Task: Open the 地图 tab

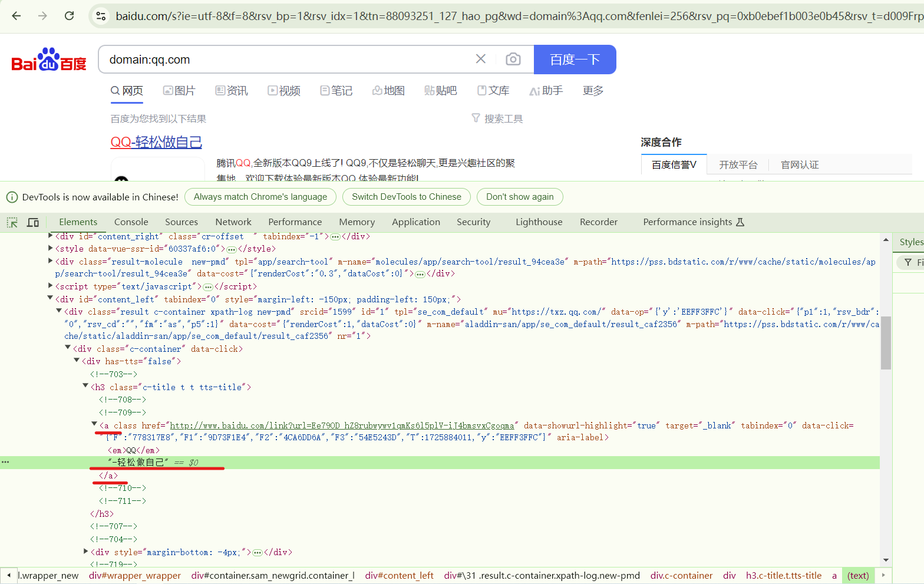Action: point(388,91)
